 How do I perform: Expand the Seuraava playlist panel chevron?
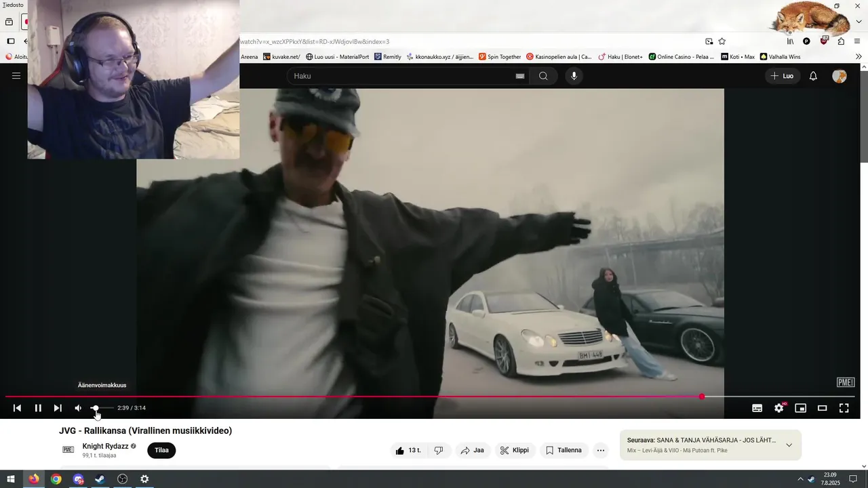tap(789, 445)
